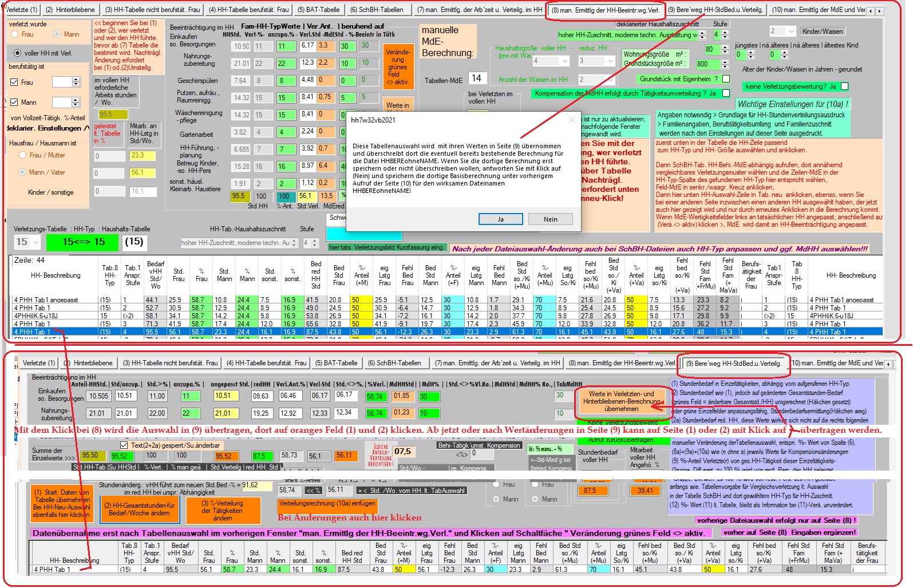This screenshot has width=913, height=588.
Task: Select 'voller HH mit Verl.' radio button
Action: point(18,53)
